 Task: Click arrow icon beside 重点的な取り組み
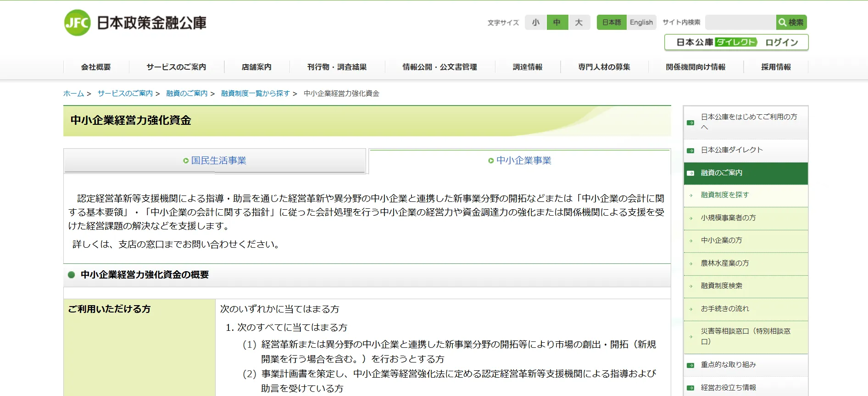coord(690,365)
